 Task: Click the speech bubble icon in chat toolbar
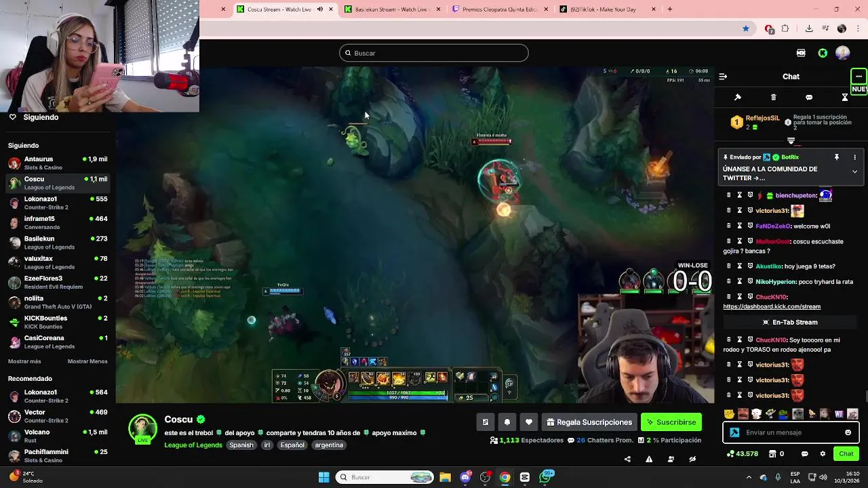pyautogui.click(x=809, y=98)
